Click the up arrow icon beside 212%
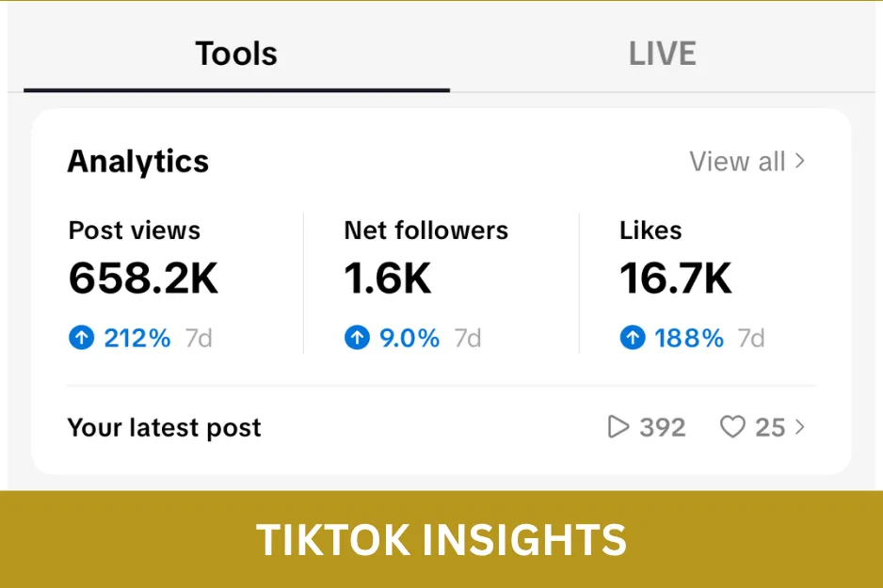883x588 pixels. pos(82,338)
